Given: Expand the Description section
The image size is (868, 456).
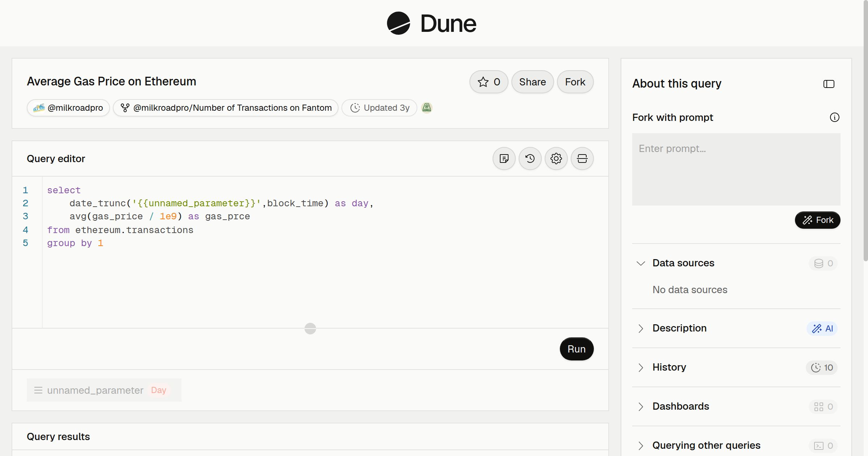Looking at the screenshot, I should (x=641, y=328).
